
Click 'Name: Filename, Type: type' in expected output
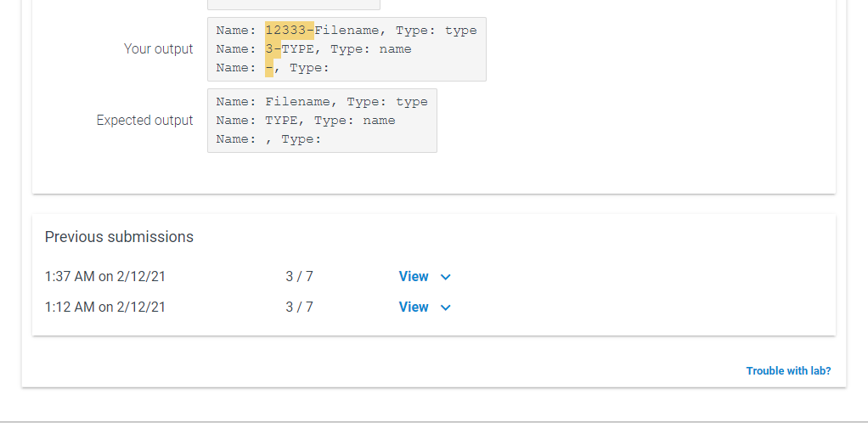coord(322,102)
